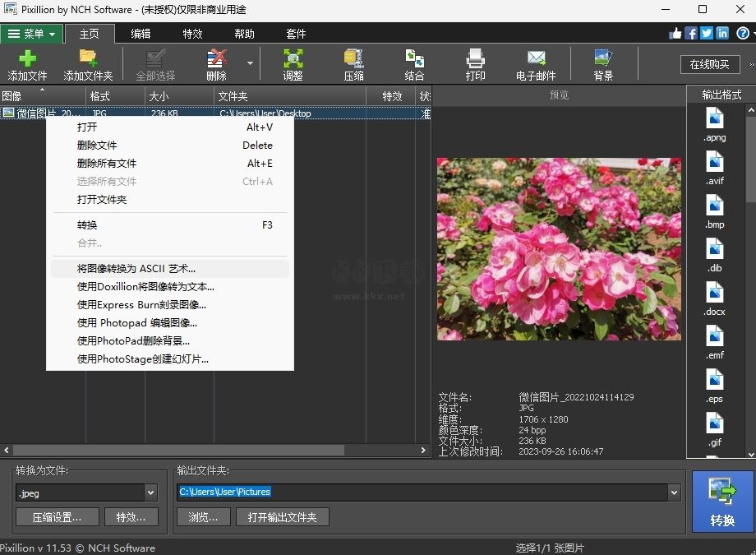
Task: Click the 打印 (Print) icon
Action: (475, 64)
